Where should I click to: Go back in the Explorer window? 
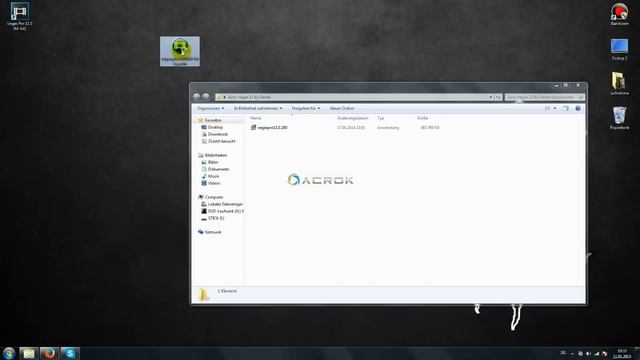tap(197, 97)
